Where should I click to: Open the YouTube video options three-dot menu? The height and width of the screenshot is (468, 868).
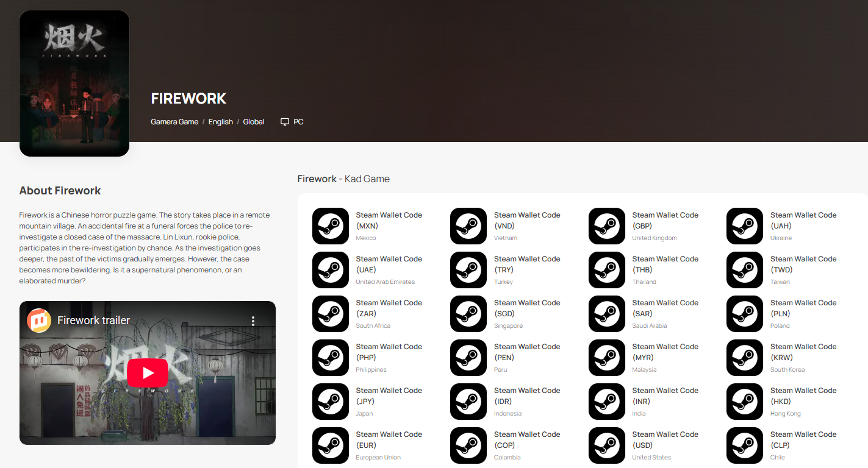coord(253,321)
